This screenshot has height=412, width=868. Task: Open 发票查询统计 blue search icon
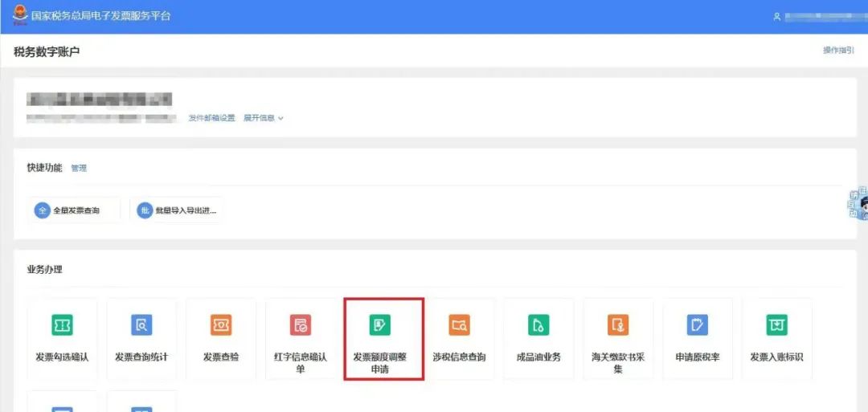pos(141,325)
